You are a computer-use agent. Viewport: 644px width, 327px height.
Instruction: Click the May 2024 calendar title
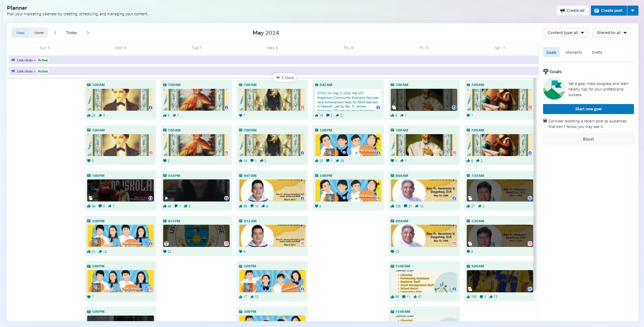tap(266, 33)
